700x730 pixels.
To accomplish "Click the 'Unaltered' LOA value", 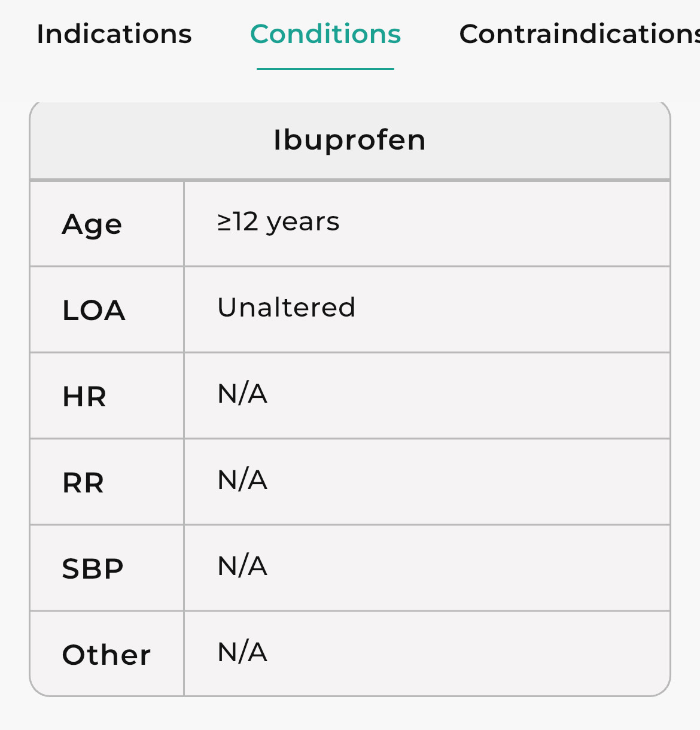I will (x=287, y=308).
